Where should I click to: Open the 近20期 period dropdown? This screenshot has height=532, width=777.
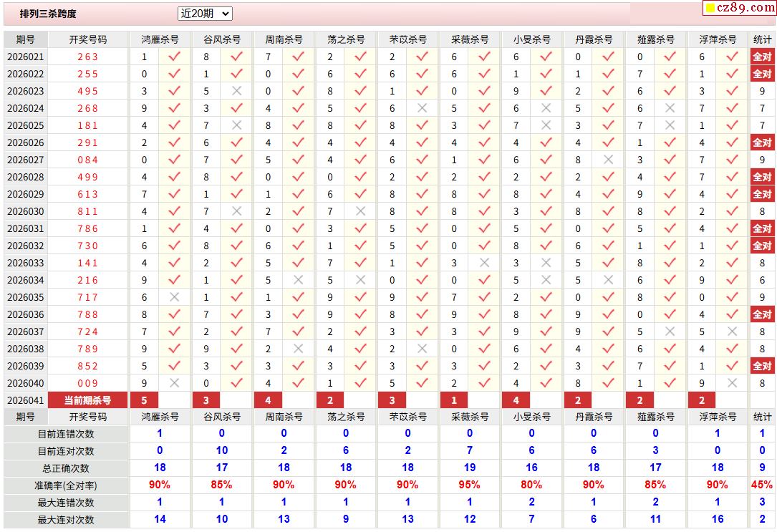(205, 14)
